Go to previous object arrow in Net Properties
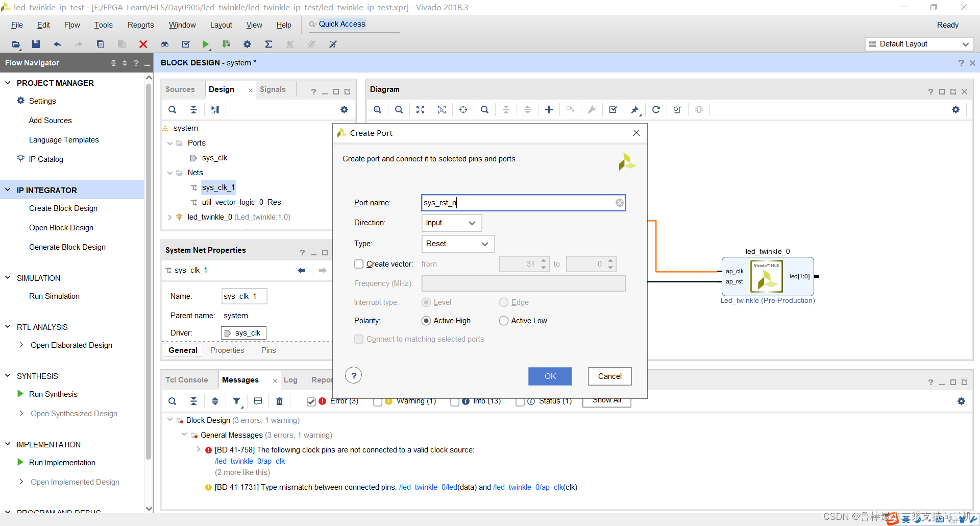Viewport: 980px width, 526px height. pyautogui.click(x=301, y=270)
